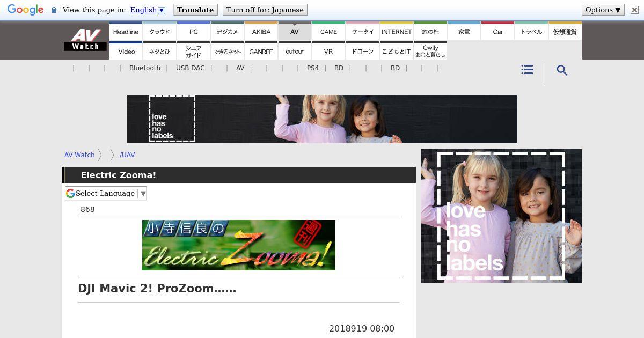The height and width of the screenshot is (338, 644).
Task: Open the Video tab
Action: click(126, 51)
